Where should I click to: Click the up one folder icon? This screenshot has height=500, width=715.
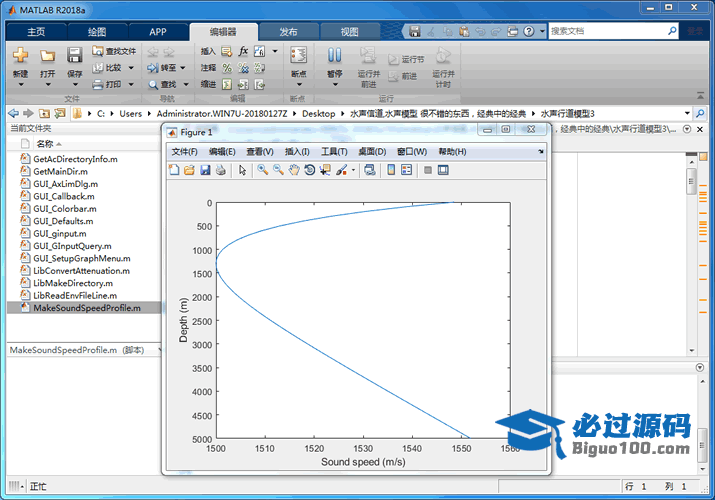[x=44, y=113]
